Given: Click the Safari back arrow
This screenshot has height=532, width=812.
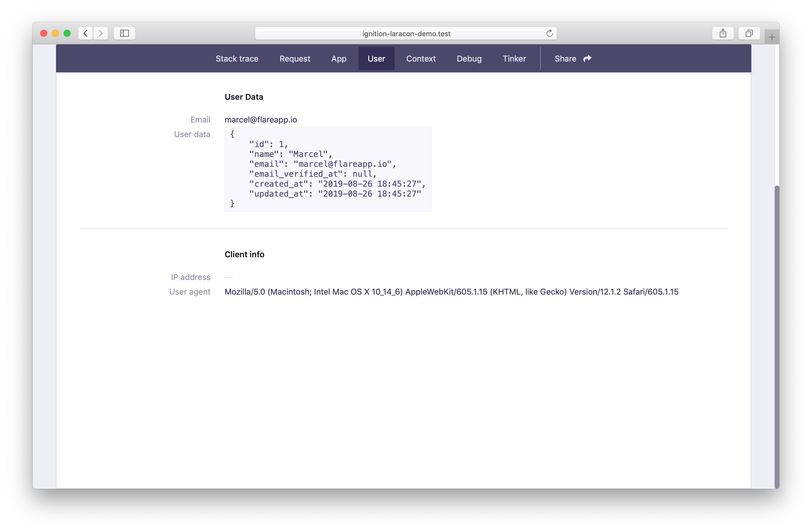Looking at the screenshot, I should pos(85,33).
